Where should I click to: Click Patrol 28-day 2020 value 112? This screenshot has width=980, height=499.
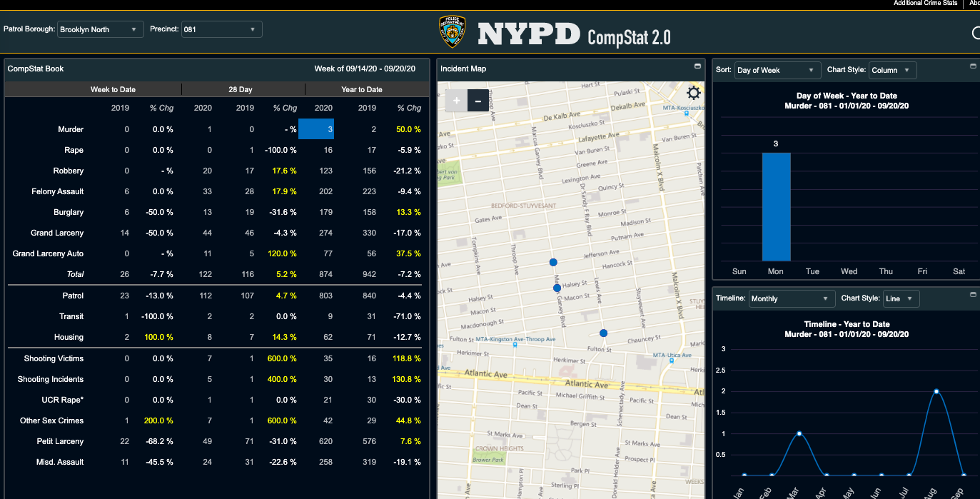tap(206, 296)
